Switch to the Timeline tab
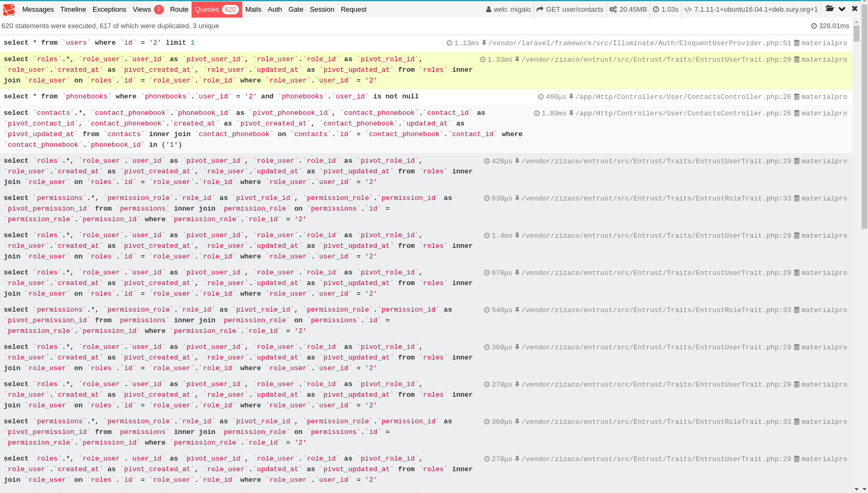Viewport: 868px width, 493px height. click(x=73, y=10)
